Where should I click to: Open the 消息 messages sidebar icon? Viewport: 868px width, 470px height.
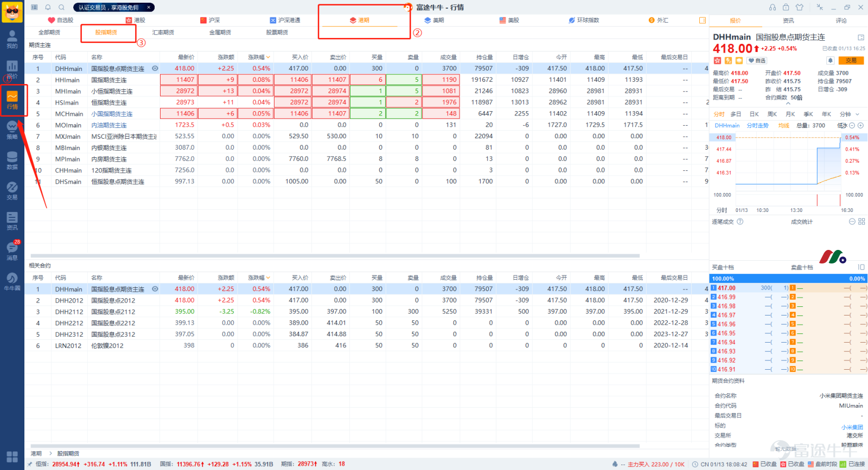(12, 251)
